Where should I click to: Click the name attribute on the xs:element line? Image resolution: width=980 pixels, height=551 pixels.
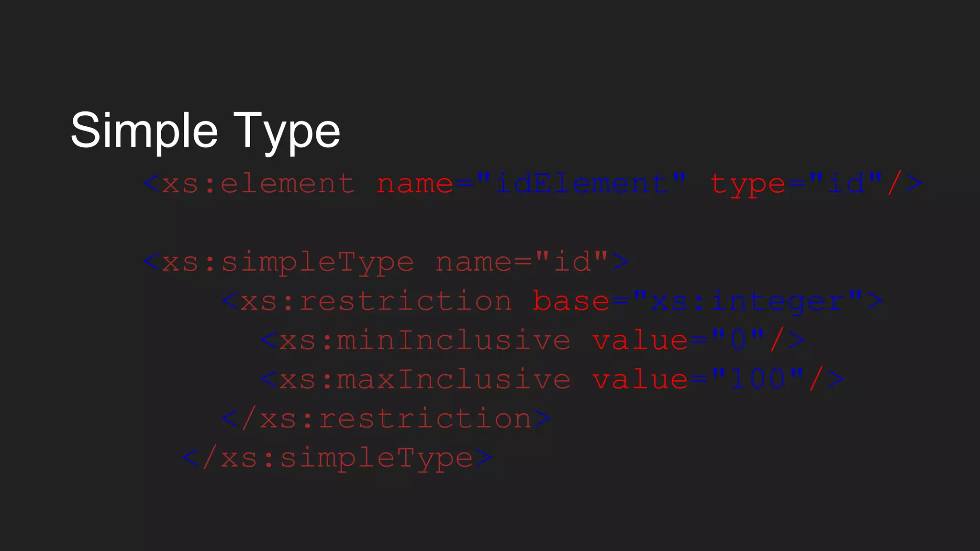414,184
